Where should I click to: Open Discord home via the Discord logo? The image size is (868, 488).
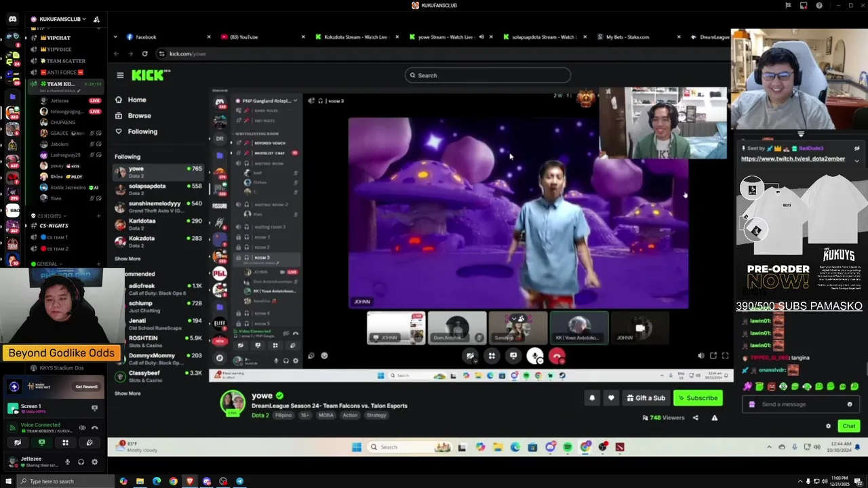(12, 19)
